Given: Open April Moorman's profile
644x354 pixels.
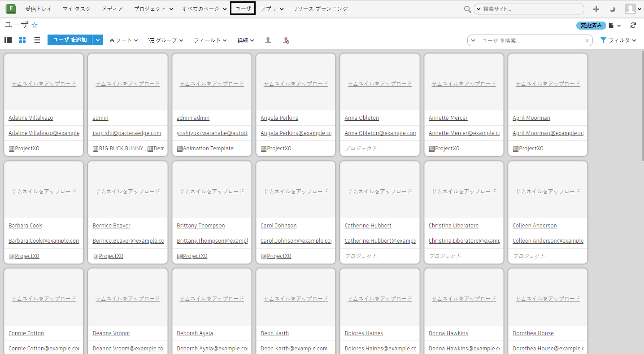Looking at the screenshot, I should click(531, 118).
